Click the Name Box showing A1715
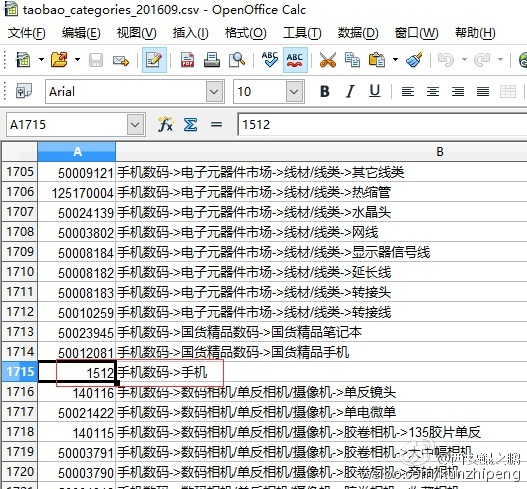This screenshot has width=527, height=489. point(67,125)
